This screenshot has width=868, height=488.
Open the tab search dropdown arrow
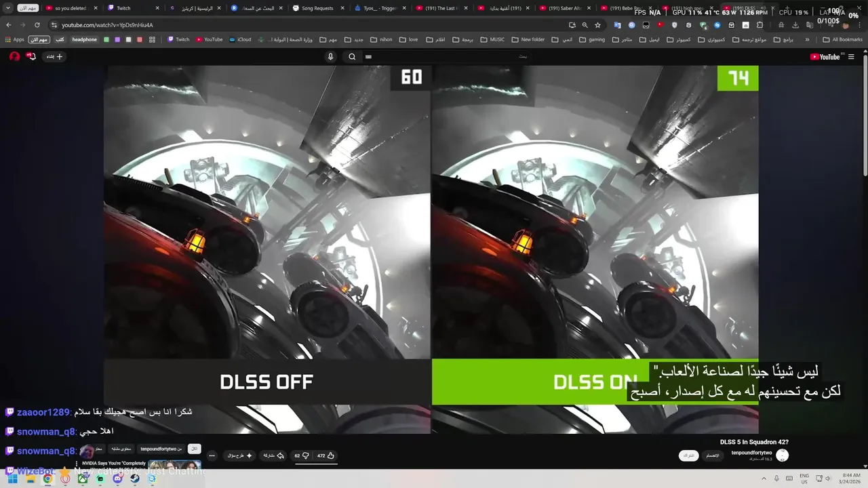7,8
